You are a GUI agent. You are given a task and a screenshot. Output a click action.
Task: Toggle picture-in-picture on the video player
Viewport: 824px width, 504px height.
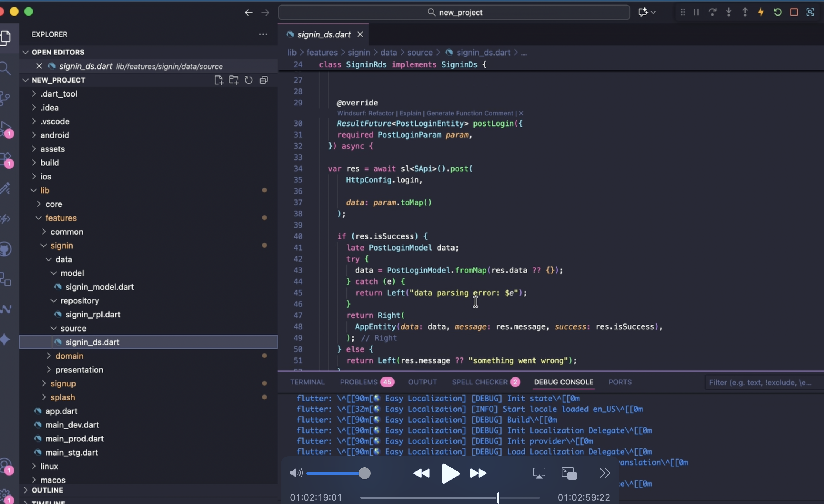coord(569,473)
